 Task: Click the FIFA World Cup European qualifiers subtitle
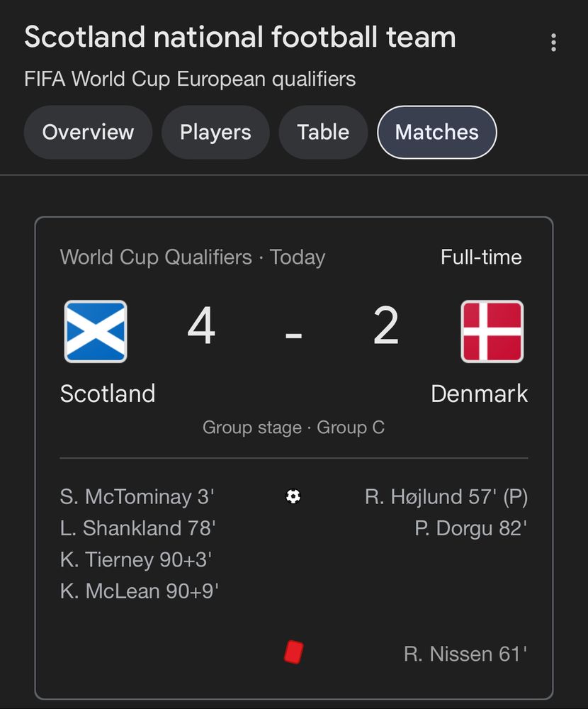(190, 79)
